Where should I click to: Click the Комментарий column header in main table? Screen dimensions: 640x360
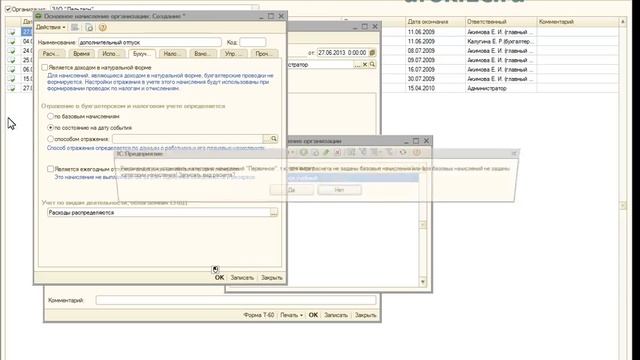(578, 22)
